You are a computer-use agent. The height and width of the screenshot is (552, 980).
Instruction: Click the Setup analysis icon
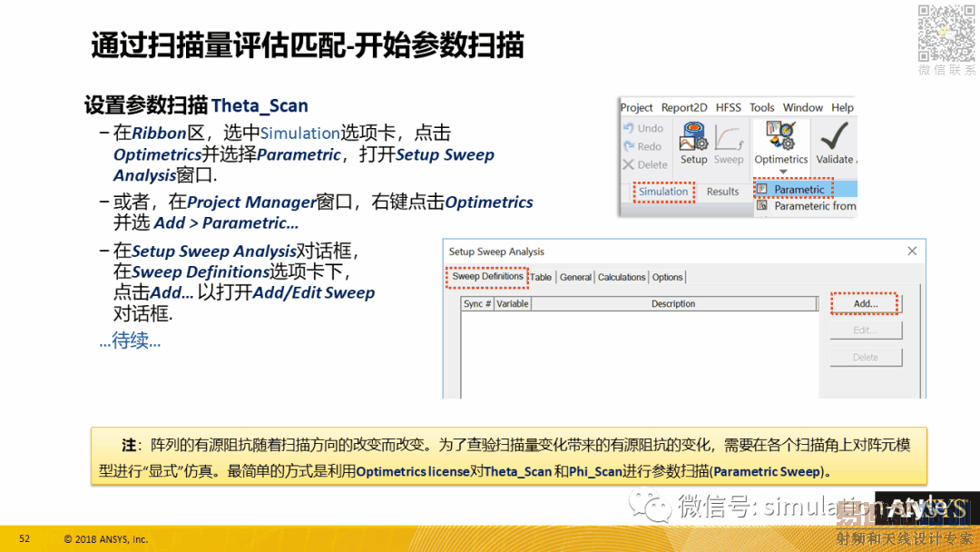(x=694, y=136)
